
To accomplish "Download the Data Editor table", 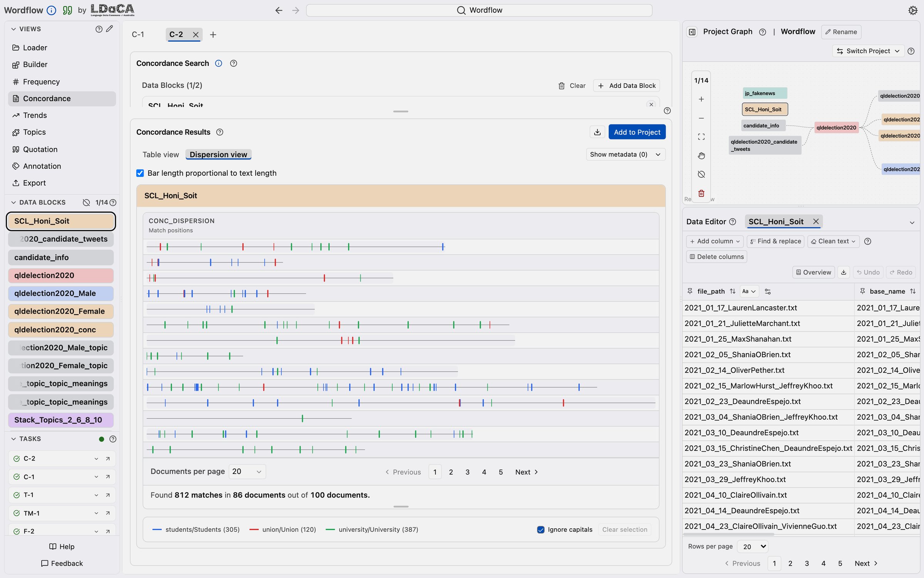I will click(844, 272).
